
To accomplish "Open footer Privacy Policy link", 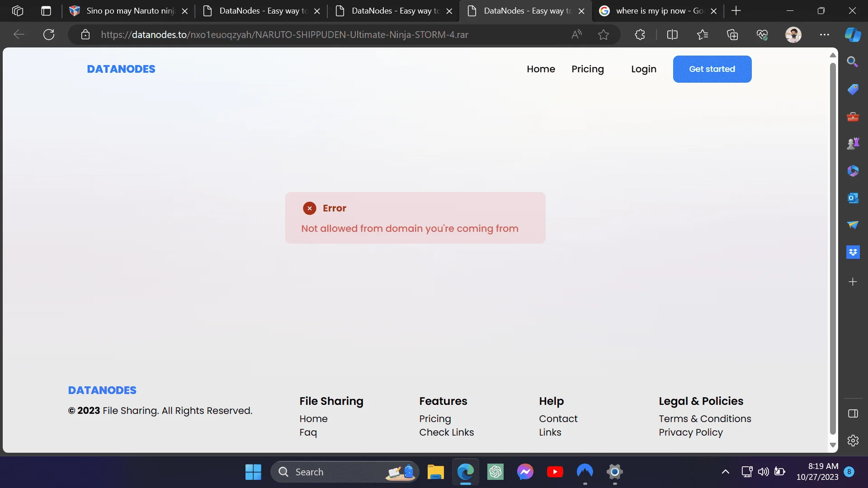I will tap(690, 432).
